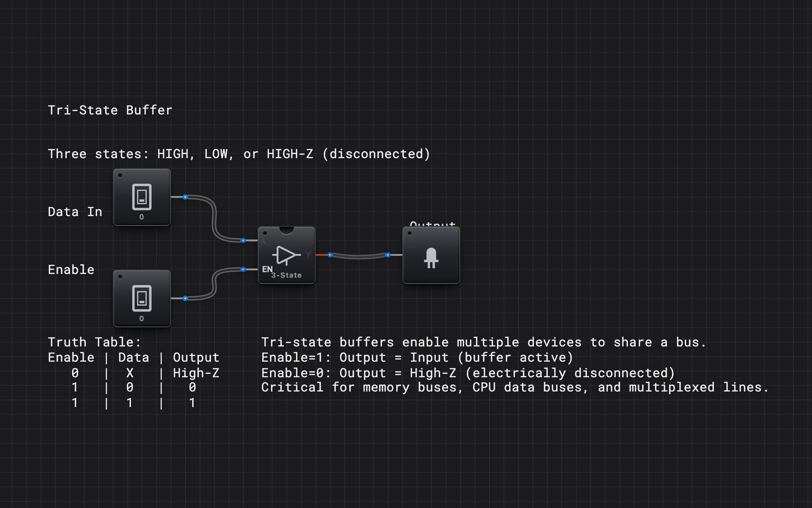Select the wire between buffer and bulb

[x=359, y=257]
